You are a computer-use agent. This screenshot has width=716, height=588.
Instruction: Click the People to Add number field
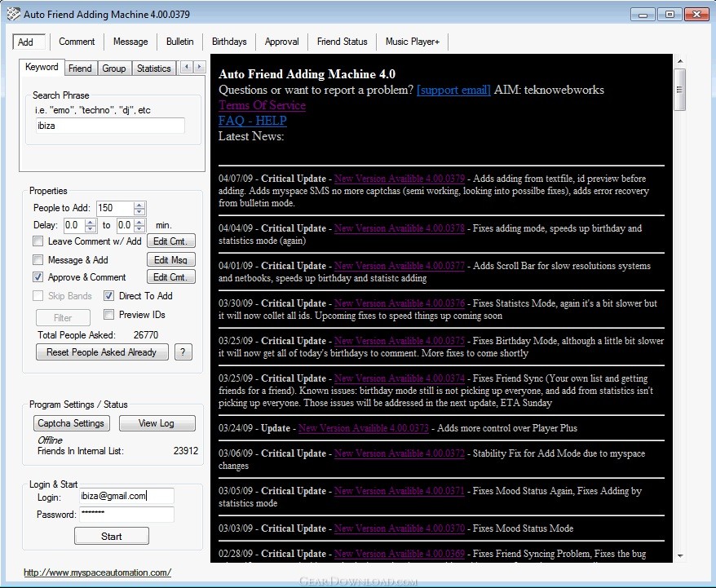pos(116,208)
